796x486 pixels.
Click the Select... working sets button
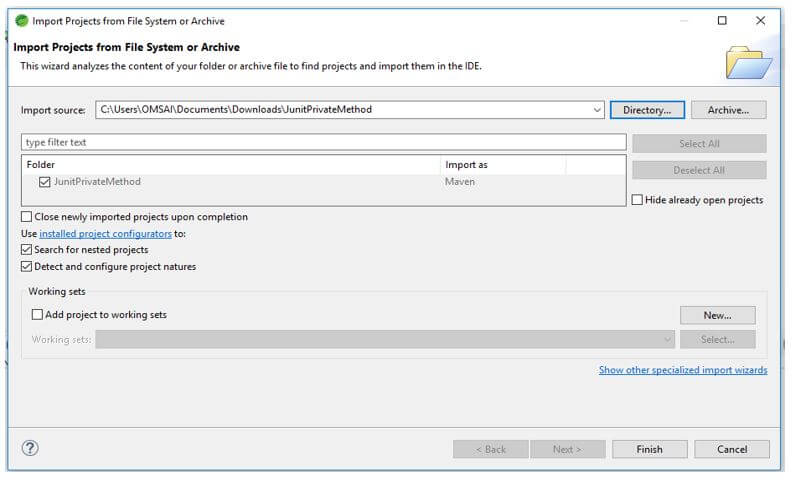click(717, 339)
